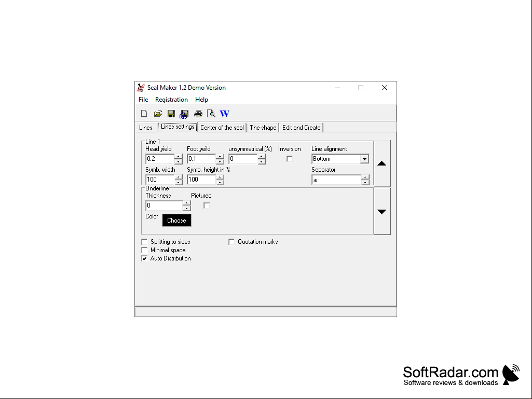
Task: Go to next line with down arrow button
Action: tap(381, 211)
